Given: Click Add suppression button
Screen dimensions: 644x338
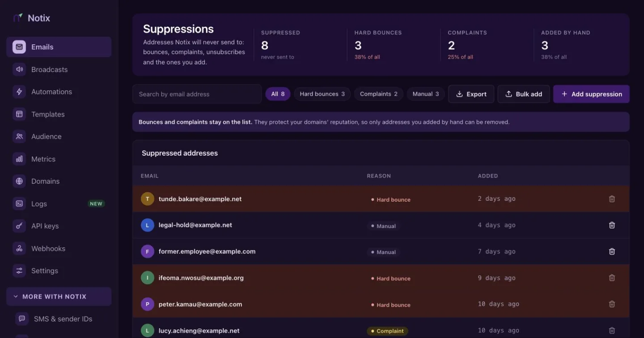Looking at the screenshot, I should pyautogui.click(x=591, y=94).
